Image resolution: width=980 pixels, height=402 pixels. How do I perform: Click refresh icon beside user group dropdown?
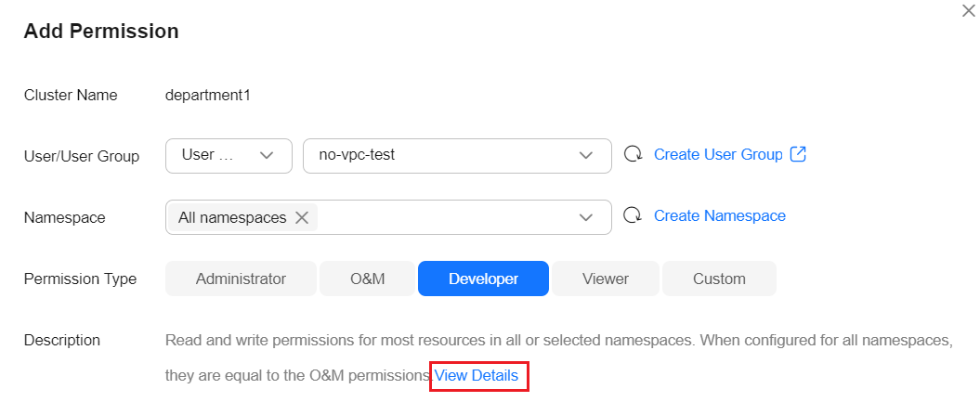pos(634,154)
